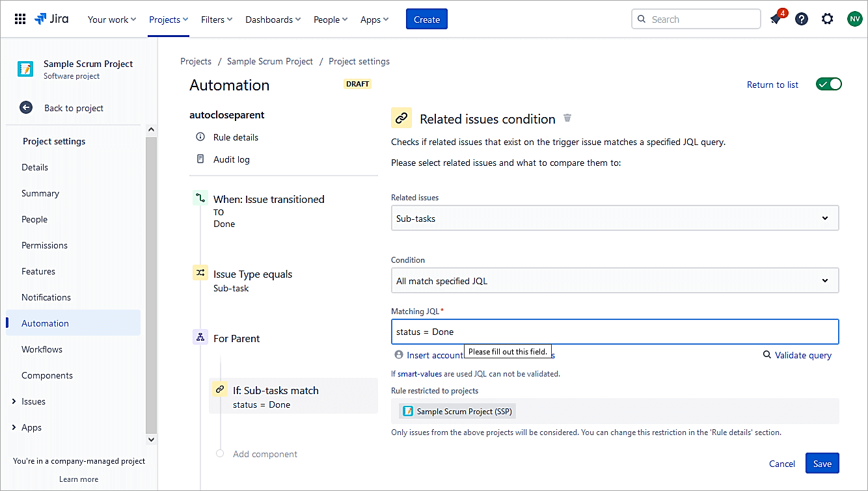Viewport: 868px width, 491px height.
Task: Open the Condition dropdown
Action: click(614, 281)
